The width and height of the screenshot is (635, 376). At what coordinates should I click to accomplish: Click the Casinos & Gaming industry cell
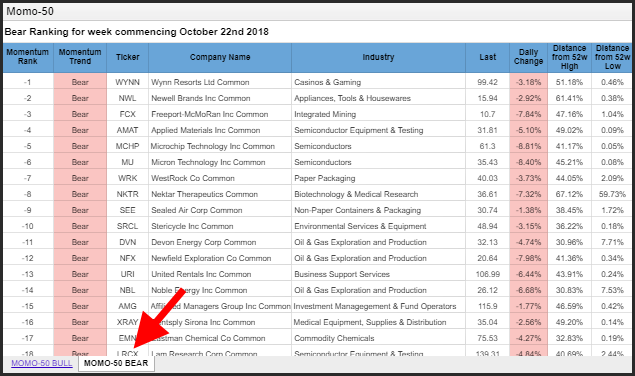[x=378, y=82]
